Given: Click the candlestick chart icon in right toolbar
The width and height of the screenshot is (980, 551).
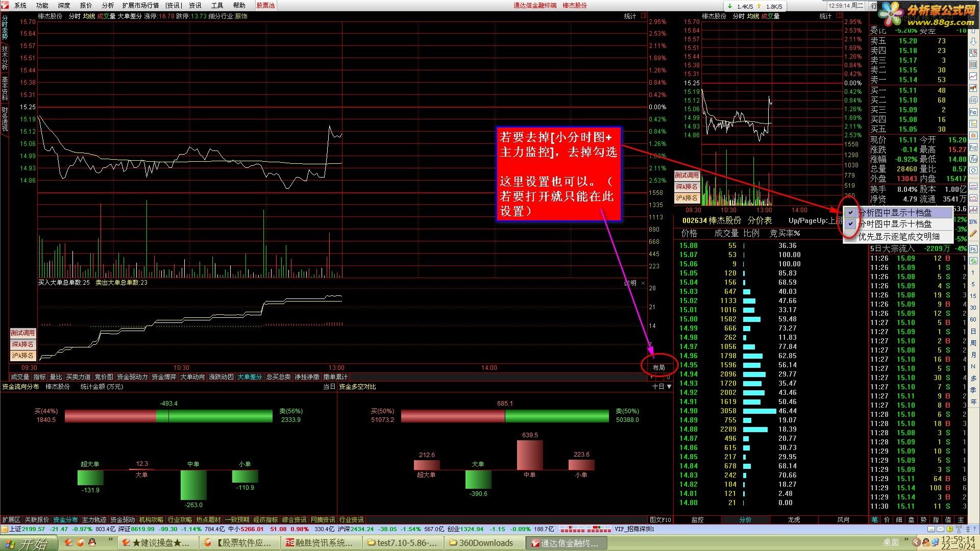Looking at the screenshot, I should pyautogui.click(x=973, y=87).
